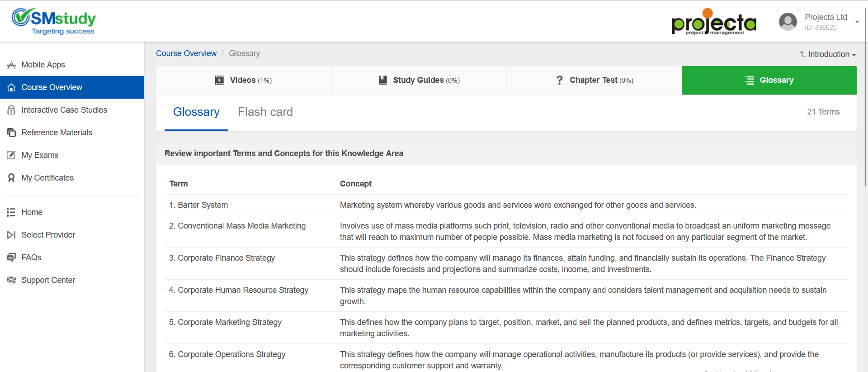
Task: Select the Chapter Test tab
Action: click(x=594, y=80)
